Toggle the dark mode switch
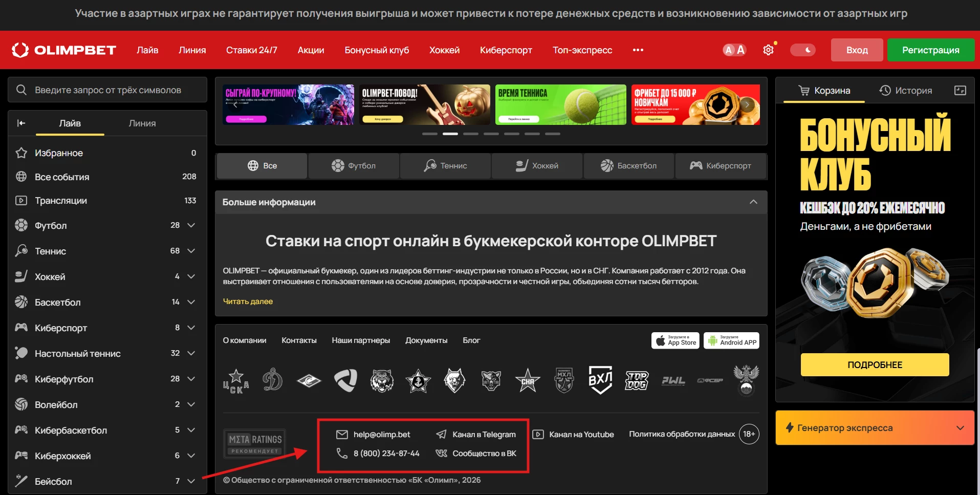The width and height of the screenshot is (980, 495). click(803, 50)
